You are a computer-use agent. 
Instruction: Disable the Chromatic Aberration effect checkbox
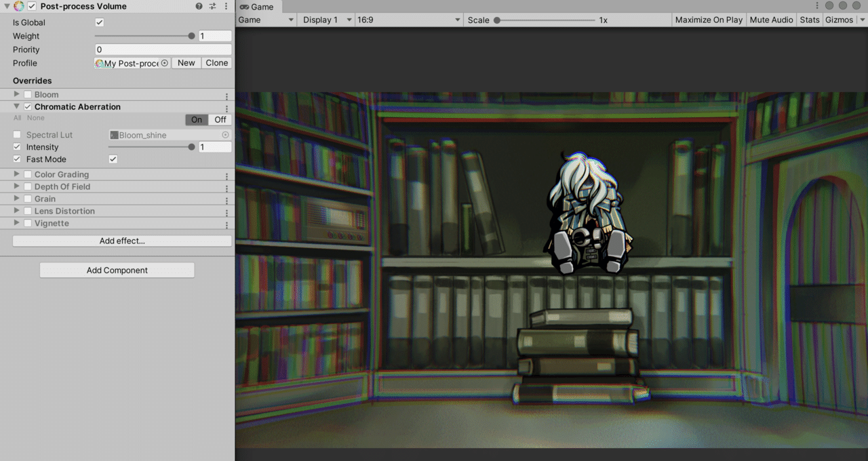(28, 106)
